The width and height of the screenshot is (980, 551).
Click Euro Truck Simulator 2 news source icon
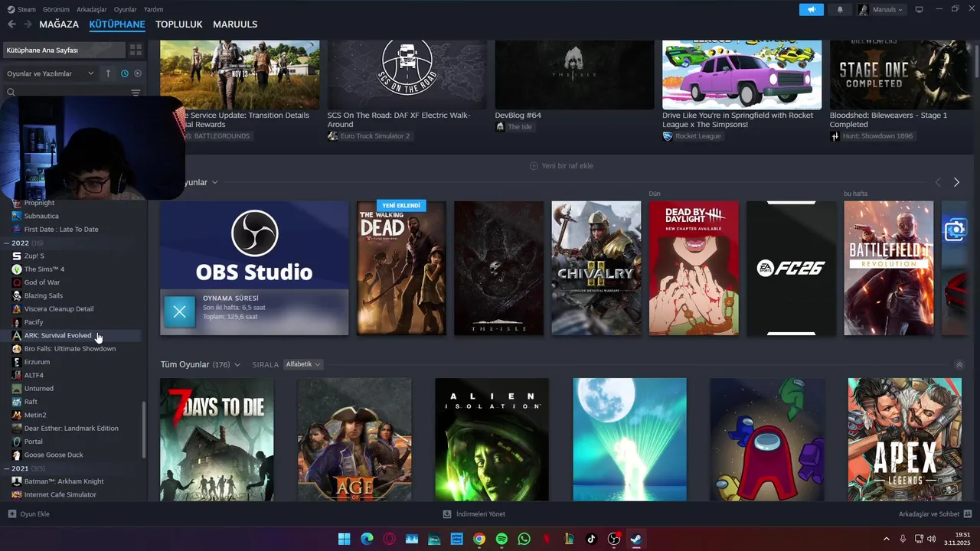(x=332, y=136)
